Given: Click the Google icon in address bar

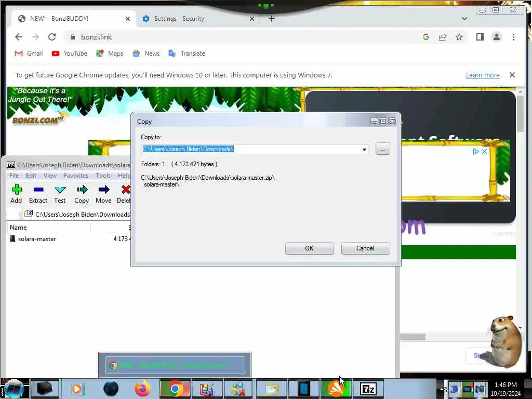Looking at the screenshot, I should coord(426,37).
